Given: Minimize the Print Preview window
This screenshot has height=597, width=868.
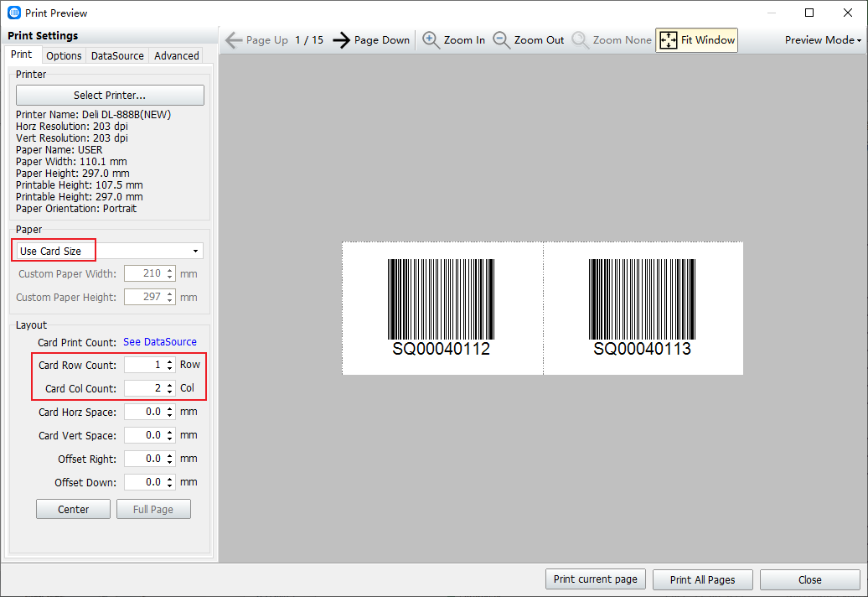Looking at the screenshot, I should tap(771, 13).
